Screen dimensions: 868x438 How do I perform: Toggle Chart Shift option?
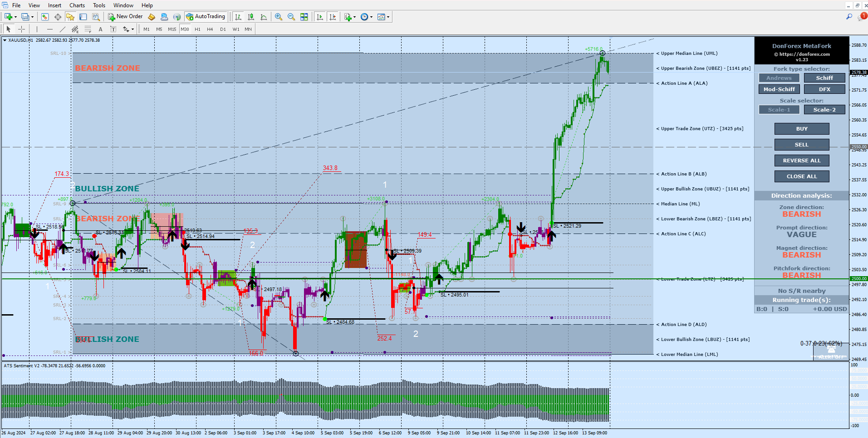pyautogui.click(x=333, y=17)
